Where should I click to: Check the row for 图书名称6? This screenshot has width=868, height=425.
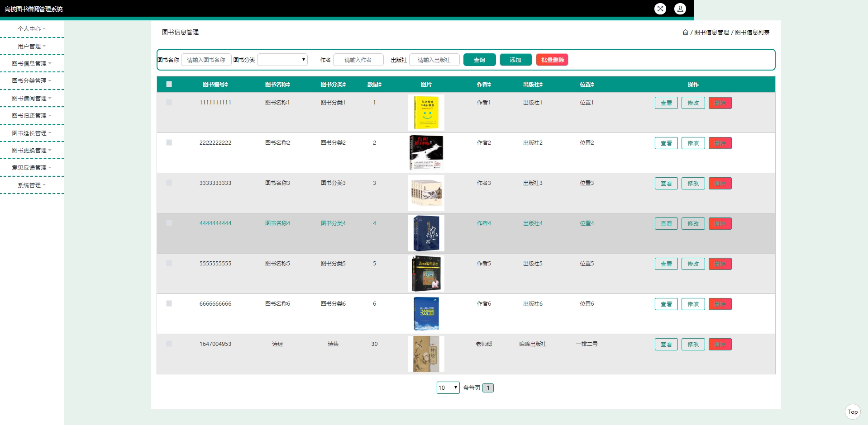(169, 303)
